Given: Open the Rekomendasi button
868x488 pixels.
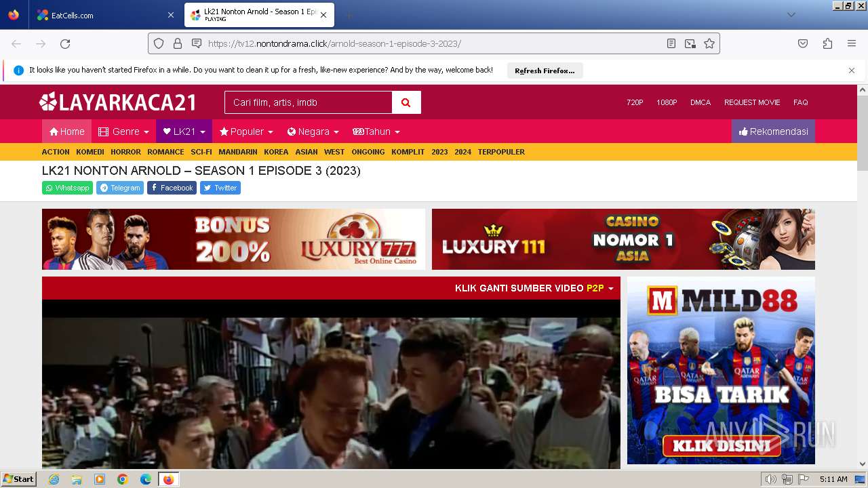Looking at the screenshot, I should coord(773,131).
